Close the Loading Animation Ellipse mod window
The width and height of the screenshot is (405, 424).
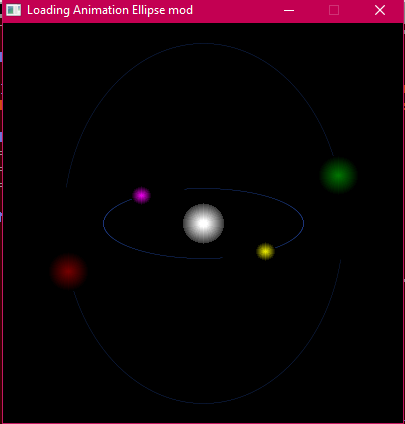380,10
